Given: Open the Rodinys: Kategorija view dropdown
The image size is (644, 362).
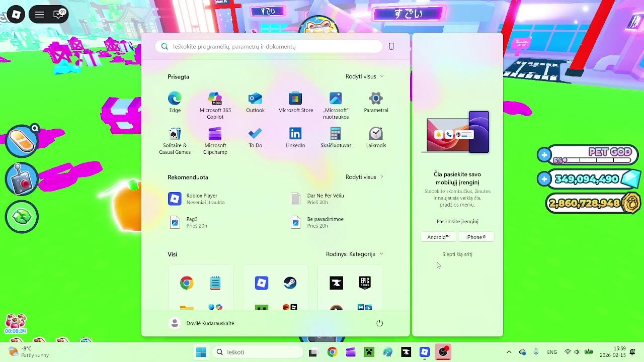Looking at the screenshot, I should coord(355,254).
